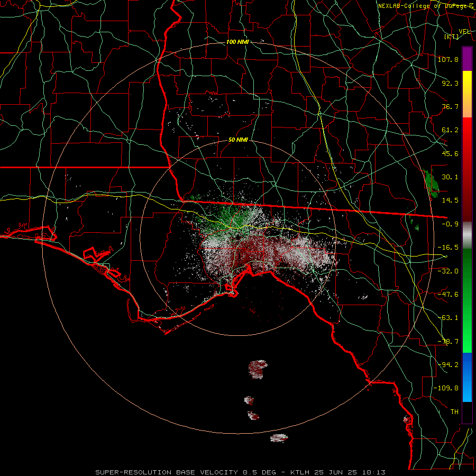Image resolution: width=476 pixels, height=476 pixels.
Task: Click the -47.6 value on the velocity scale
Action: [448, 294]
